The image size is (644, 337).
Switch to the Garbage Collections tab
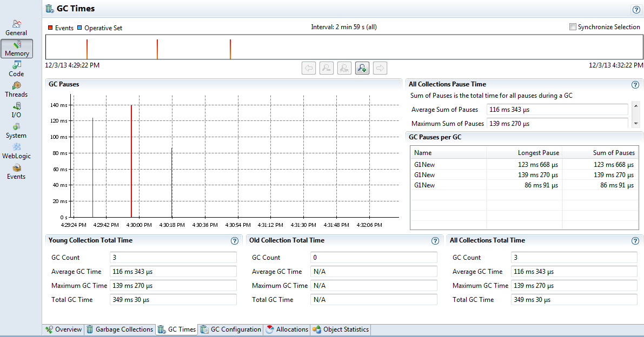pyautogui.click(x=119, y=329)
